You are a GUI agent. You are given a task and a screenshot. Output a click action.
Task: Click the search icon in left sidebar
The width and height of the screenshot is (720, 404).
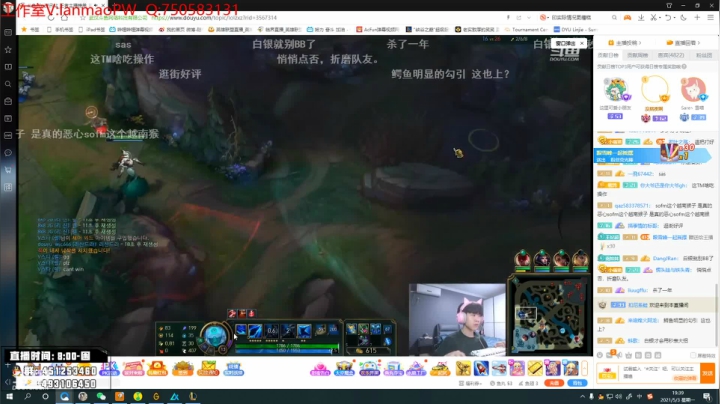pos(8,84)
